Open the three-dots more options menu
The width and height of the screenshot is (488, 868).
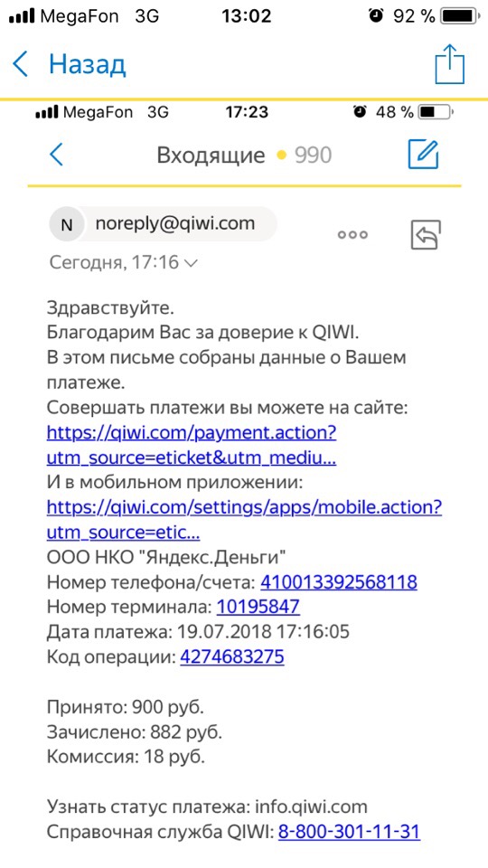coord(352,234)
